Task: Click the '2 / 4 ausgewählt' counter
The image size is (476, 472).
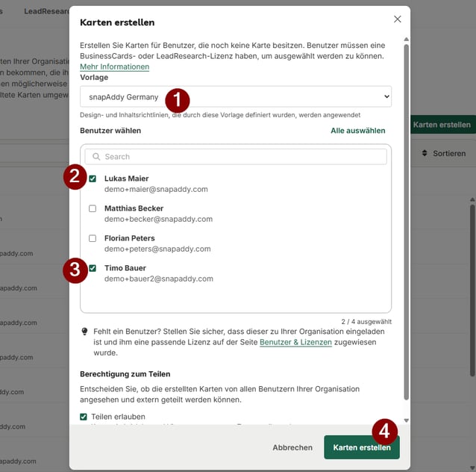Action: tap(366, 322)
